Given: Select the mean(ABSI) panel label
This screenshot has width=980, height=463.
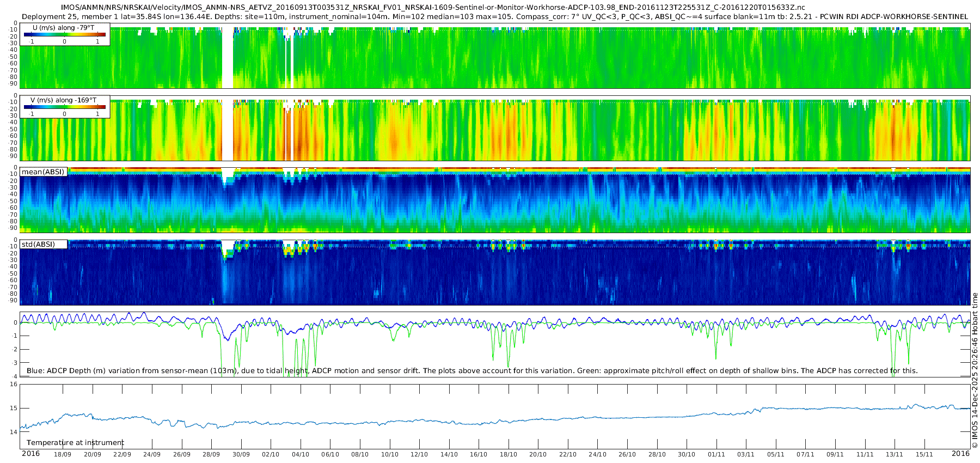Looking at the screenshot, I should pyautogui.click(x=43, y=172).
